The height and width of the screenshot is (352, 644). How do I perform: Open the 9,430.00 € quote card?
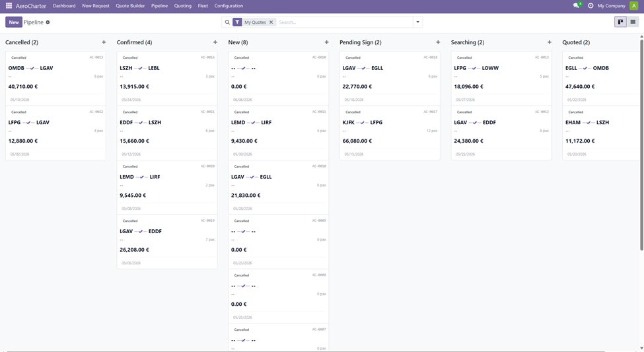pos(278,133)
